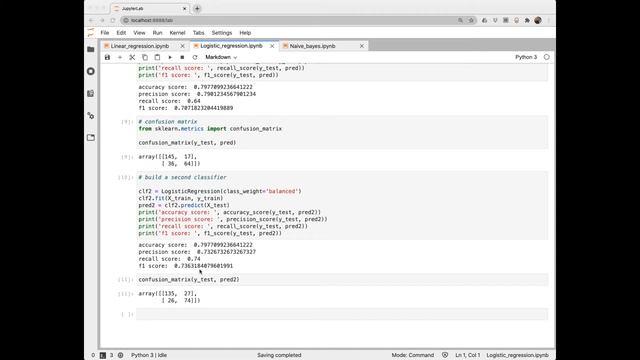Open the Settings menu

coord(222,33)
